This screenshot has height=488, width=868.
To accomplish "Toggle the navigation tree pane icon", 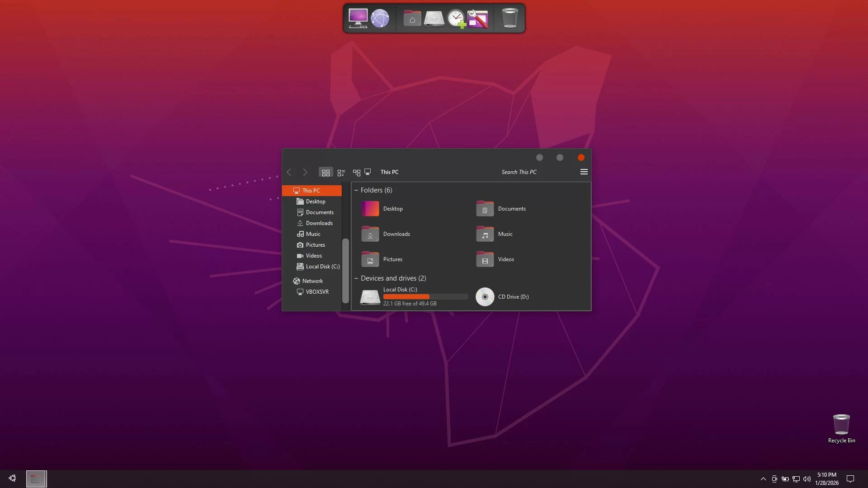I will pos(357,173).
